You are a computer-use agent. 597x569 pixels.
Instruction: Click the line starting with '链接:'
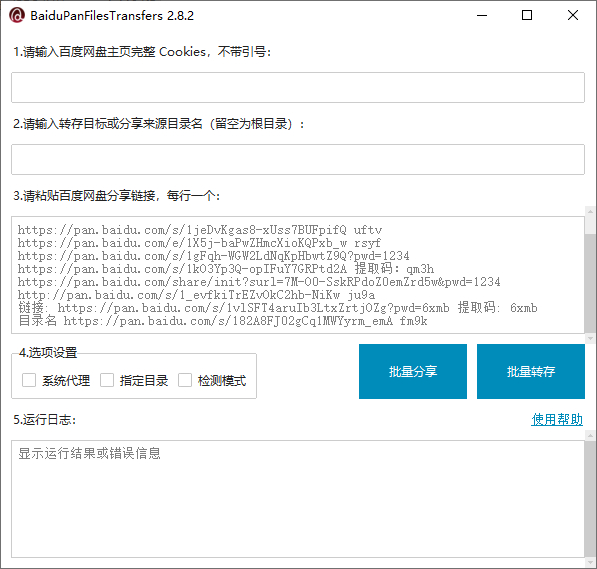pos(278,308)
